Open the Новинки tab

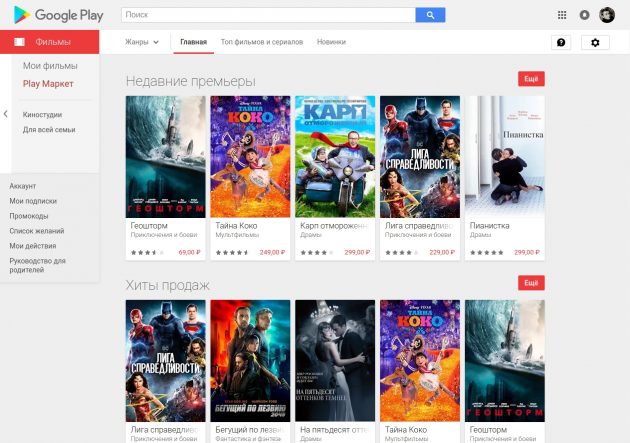(x=331, y=42)
